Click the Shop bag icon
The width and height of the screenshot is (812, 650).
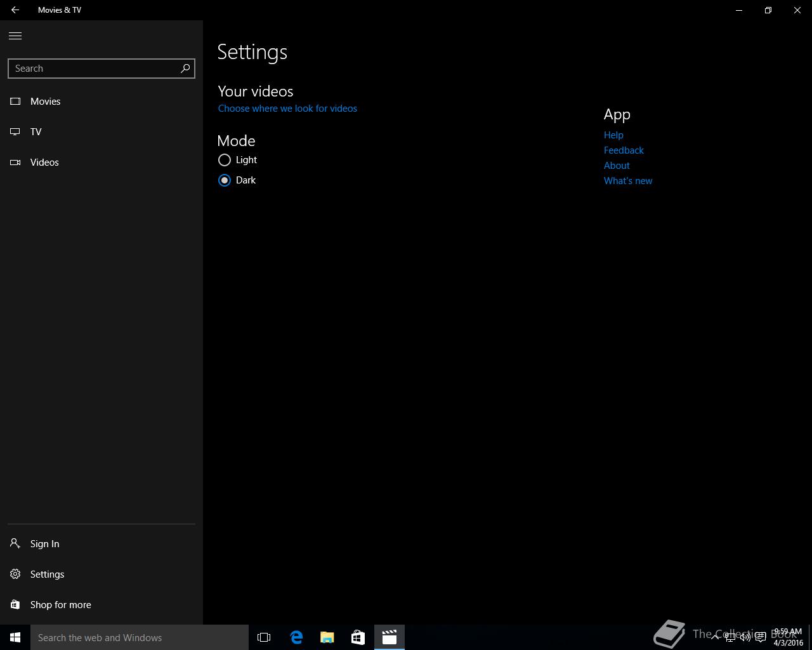coord(15,605)
